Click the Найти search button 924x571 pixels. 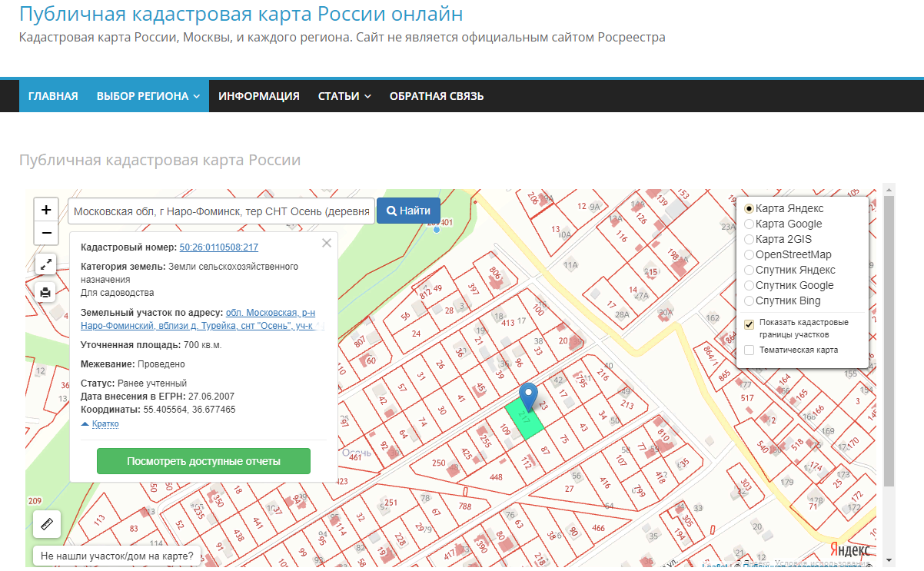(x=408, y=211)
